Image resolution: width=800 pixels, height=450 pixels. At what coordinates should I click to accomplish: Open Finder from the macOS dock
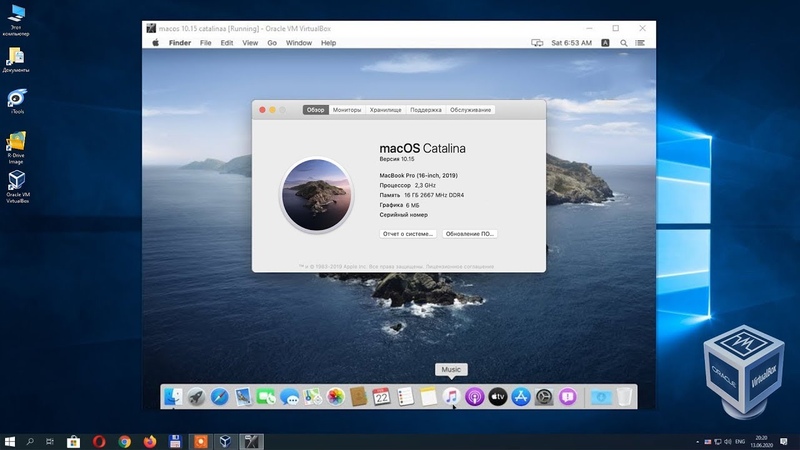tap(173, 396)
